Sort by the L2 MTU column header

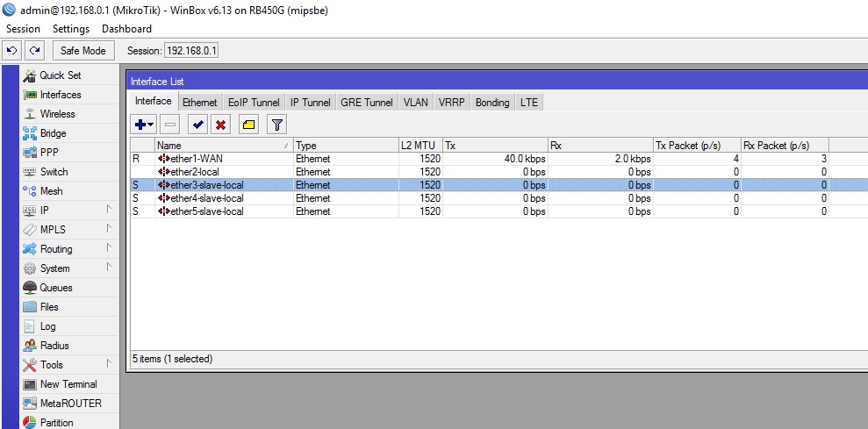(420, 146)
